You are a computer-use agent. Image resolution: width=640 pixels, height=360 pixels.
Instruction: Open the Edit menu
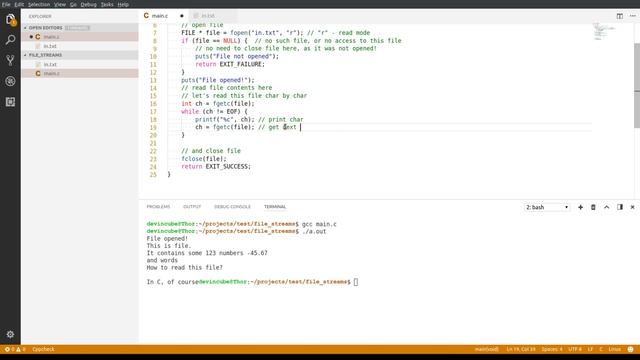[19, 4]
